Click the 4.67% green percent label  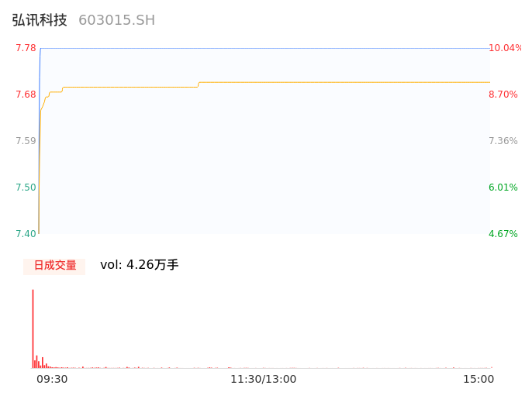[503, 234]
